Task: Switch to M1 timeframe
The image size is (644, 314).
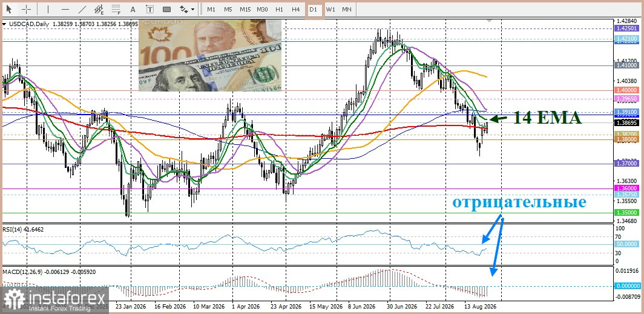Action: pyautogui.click(x=211, y=9)
